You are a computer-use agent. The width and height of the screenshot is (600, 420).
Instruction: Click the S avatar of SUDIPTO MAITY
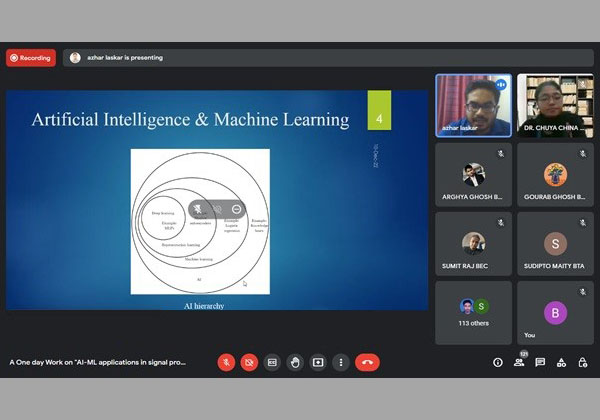point(556,244)
